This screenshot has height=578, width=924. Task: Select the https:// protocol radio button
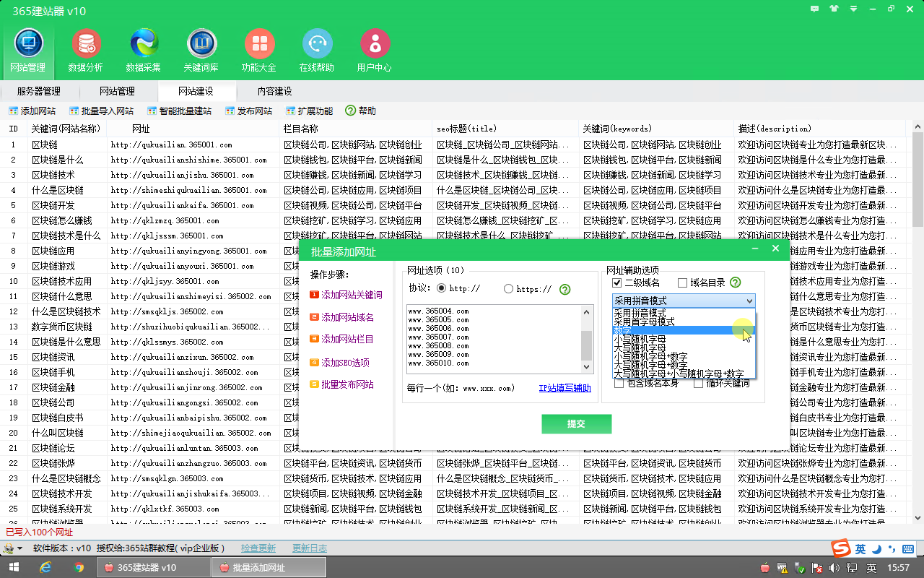coord(509,289)
